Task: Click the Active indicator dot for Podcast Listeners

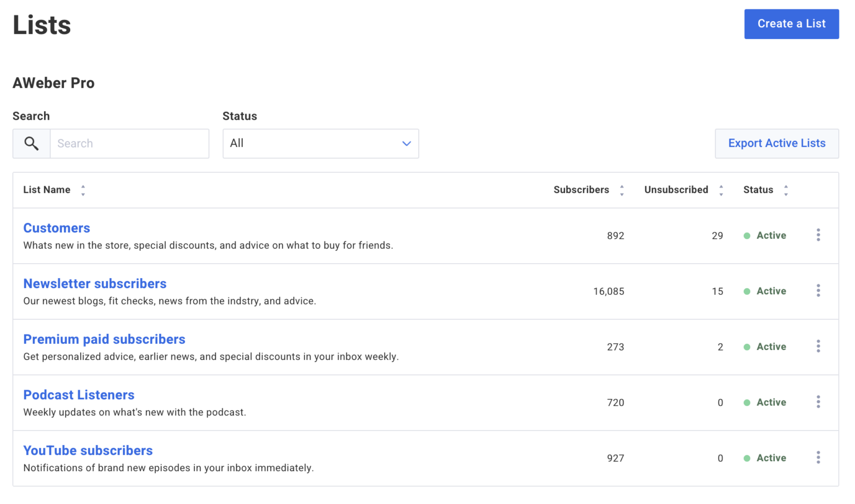Action: 747,402
